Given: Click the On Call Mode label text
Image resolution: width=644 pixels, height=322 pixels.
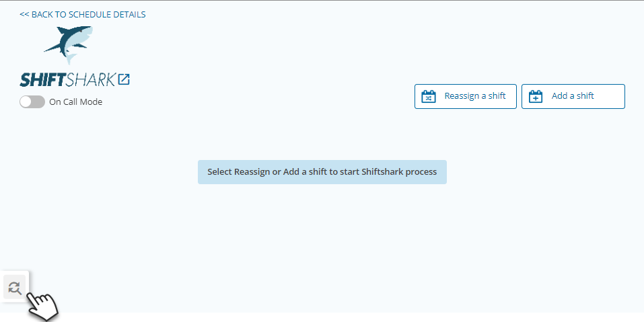Looking at the screenshot, I should click(75, 102).
